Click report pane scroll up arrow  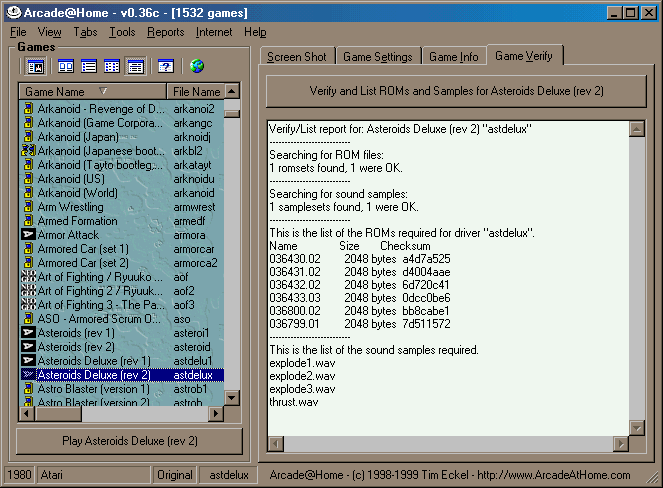[x=636, y=129]
